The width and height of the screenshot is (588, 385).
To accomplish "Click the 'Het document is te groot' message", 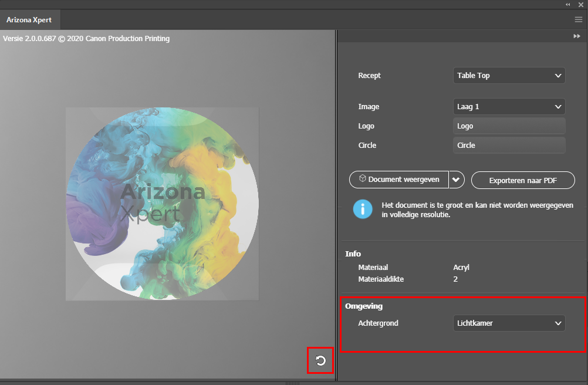I will (477, 210).
